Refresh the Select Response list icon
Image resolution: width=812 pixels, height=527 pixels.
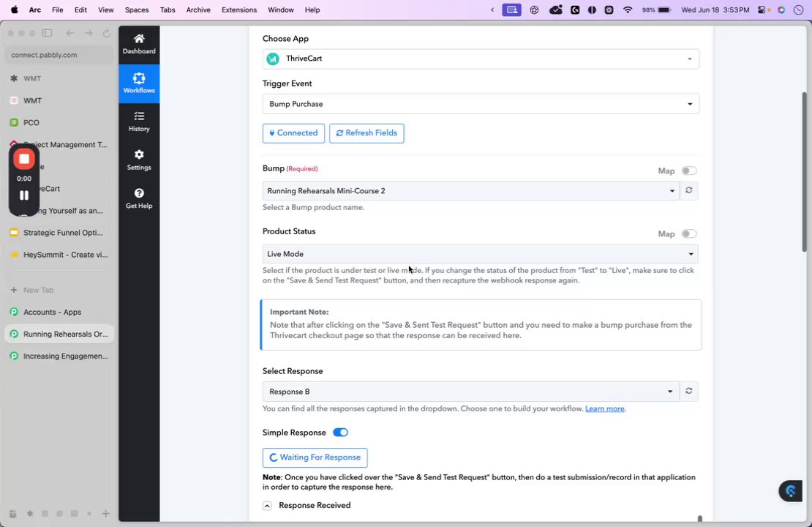click(x=689, y=392)
